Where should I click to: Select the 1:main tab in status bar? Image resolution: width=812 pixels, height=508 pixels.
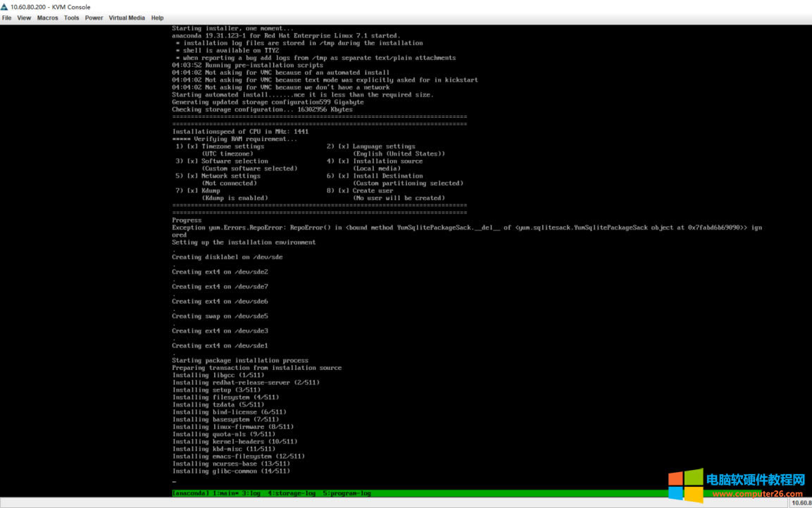click(226, 493)
